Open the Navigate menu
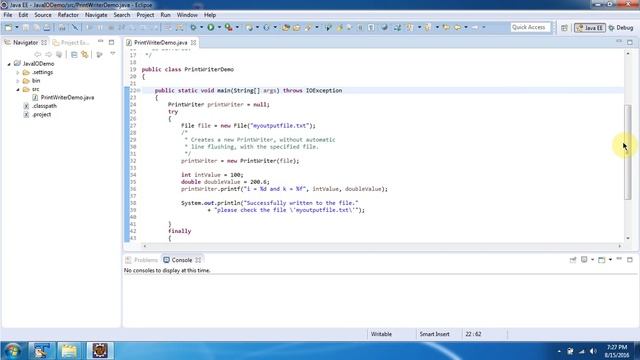This screenshot has width=640, height=360. pyautogui.click(x=96, y=15)
